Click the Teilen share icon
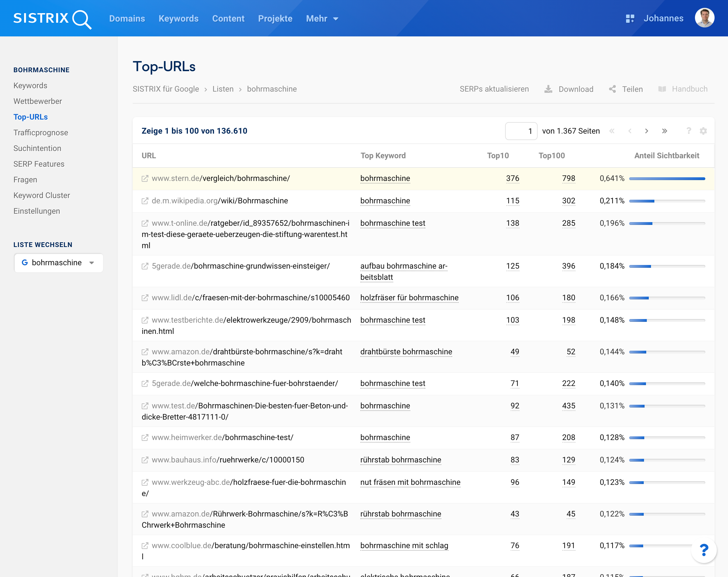728x577 pixels. 613,89
